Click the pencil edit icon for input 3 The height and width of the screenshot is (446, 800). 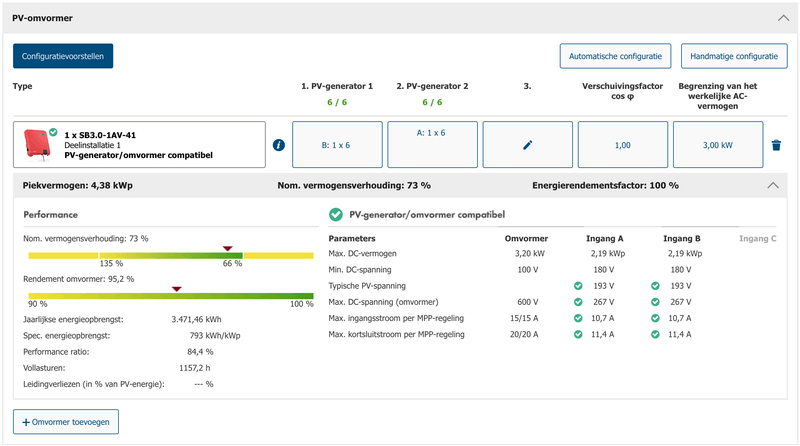pos(528,145)
